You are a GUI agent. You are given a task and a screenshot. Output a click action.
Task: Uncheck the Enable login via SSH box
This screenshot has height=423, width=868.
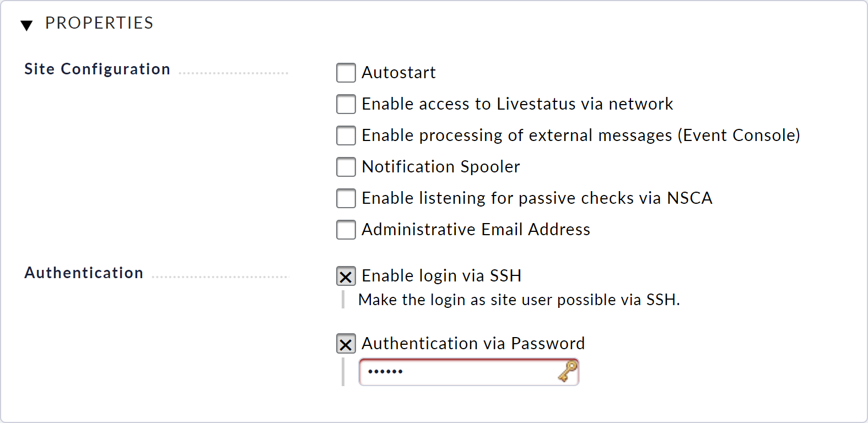point(346,276)
